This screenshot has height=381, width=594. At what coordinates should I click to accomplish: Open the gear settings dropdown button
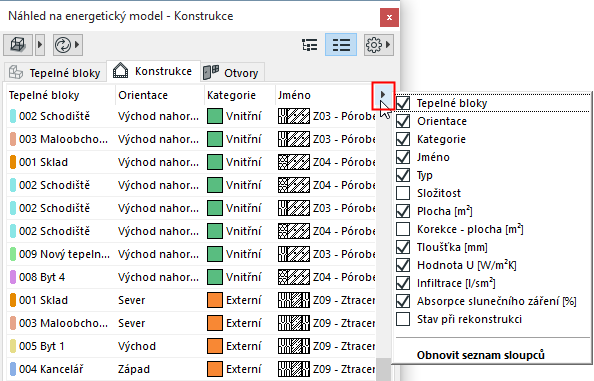point(379,45)
